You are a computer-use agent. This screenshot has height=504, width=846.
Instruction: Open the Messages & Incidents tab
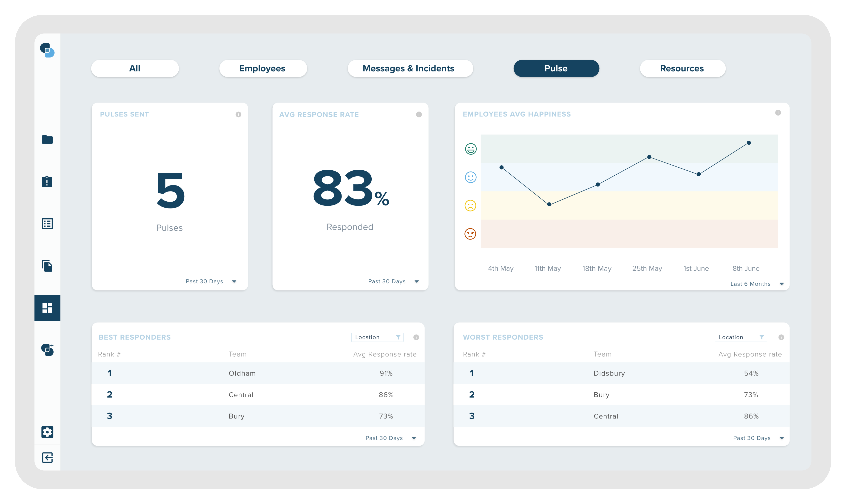410,68
